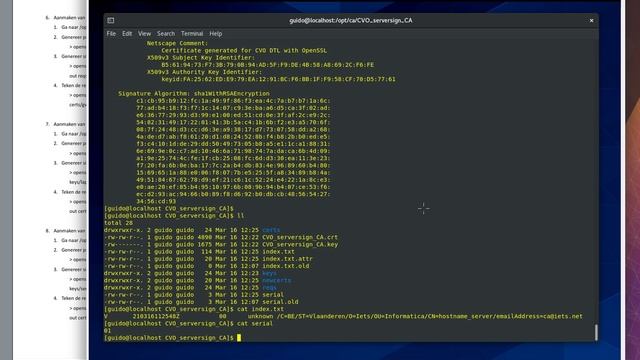Click the 'index.txt' listing entry
The height and width of the screenshot is (360, 640).
(x=278, y=251)
